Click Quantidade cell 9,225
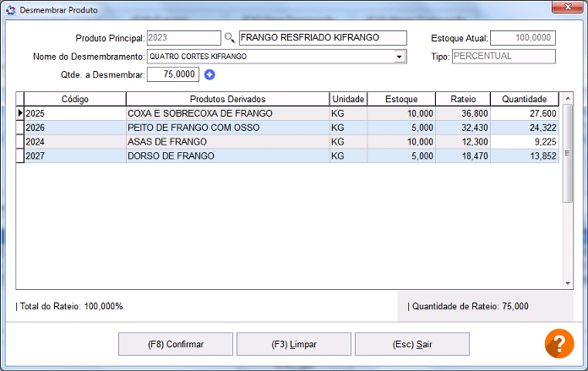588x371 pixels. coord(525,142)
